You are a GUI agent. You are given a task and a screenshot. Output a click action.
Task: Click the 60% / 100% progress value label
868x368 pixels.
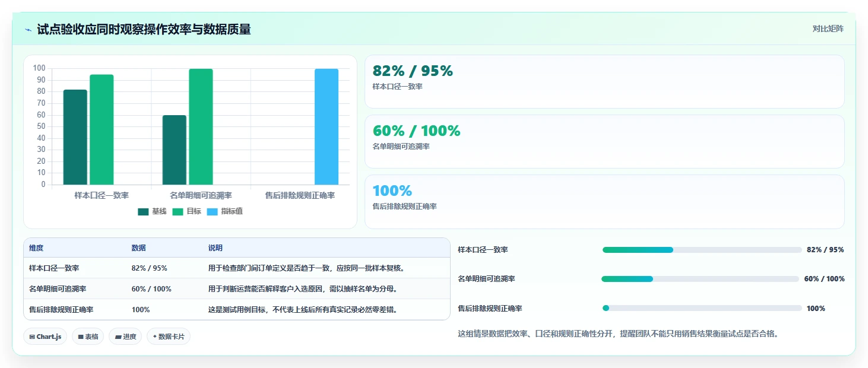point(825,279)
